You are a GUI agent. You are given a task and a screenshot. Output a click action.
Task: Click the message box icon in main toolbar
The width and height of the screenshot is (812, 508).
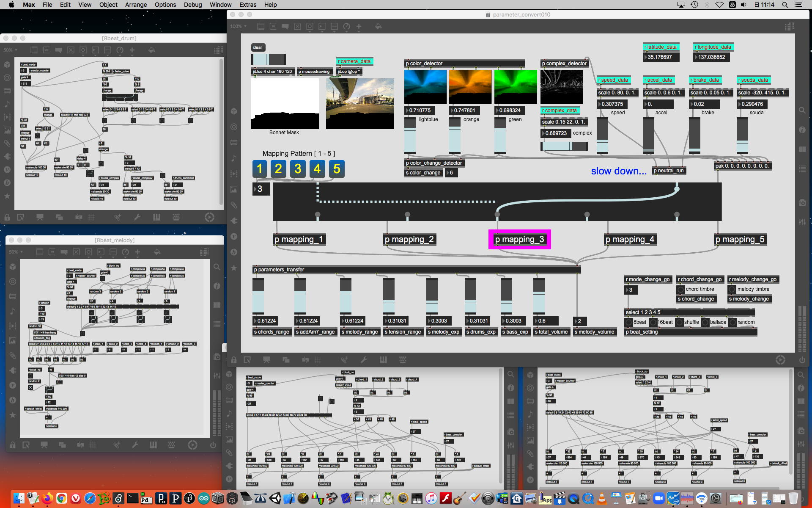pyautogui.click(x=273, y=26)
